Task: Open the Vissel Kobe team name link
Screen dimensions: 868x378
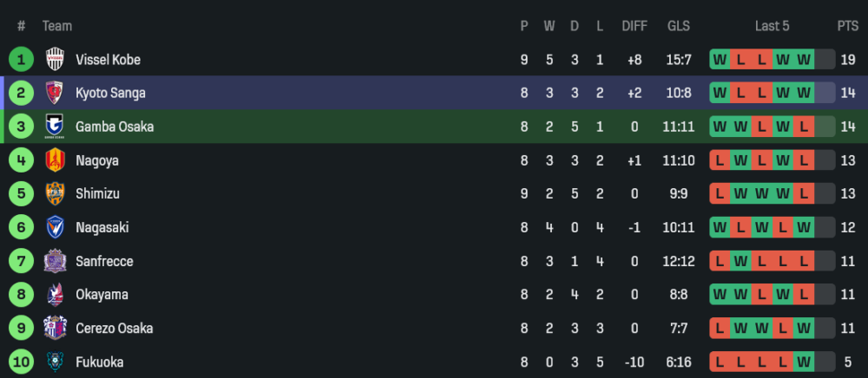Action: (x=108, y=60)
